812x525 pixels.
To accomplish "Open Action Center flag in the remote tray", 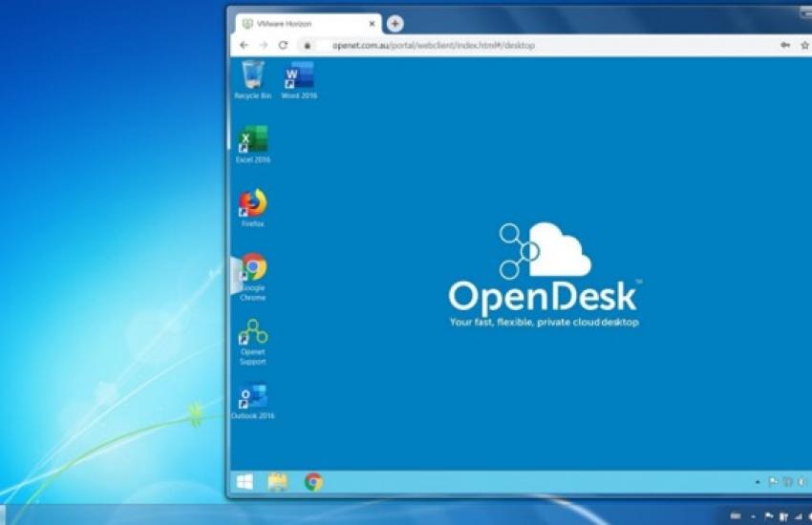I will 773,482.
